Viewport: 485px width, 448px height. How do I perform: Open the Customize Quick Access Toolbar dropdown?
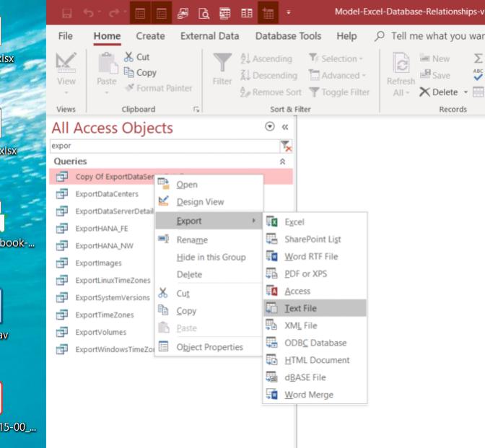[x=289, y=13]
